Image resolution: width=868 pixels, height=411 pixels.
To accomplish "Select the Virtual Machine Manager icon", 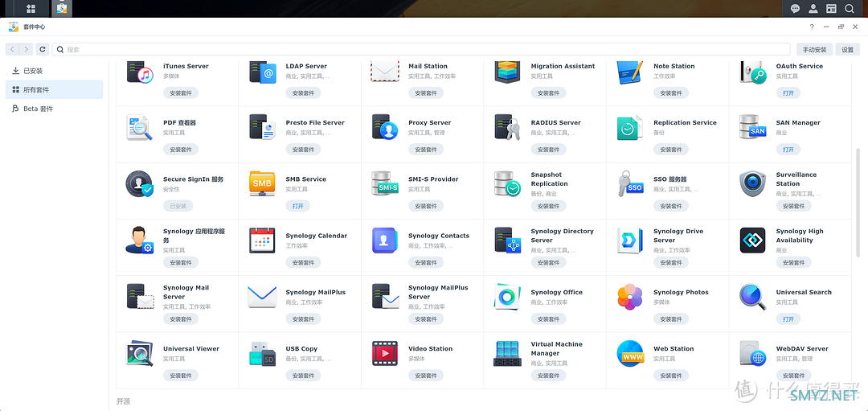I will coord(508,353).
